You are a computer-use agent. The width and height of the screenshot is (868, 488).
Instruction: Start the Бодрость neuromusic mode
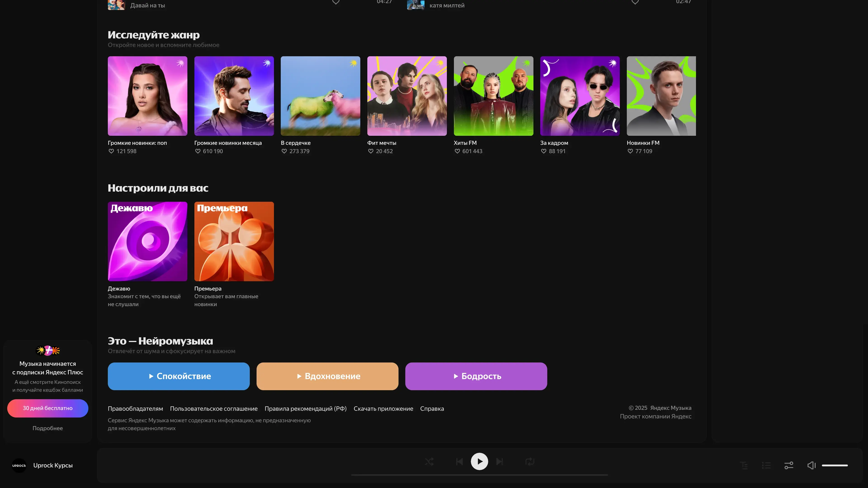tap(476, 376)
